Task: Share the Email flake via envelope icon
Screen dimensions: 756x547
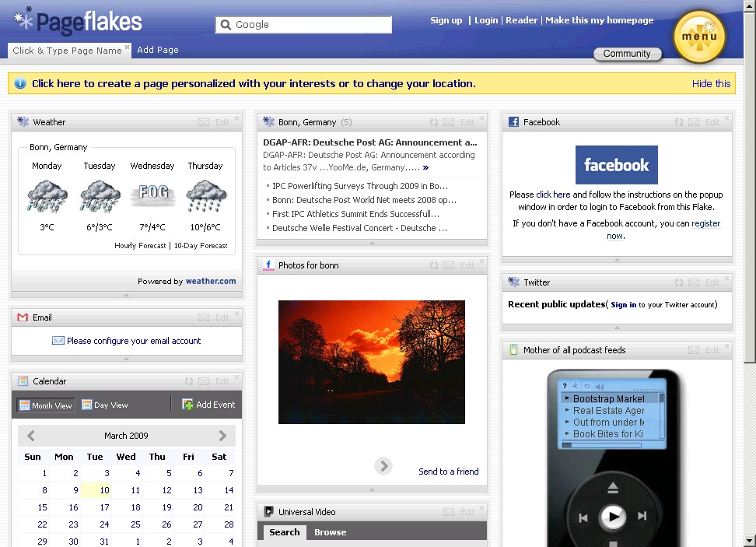Action: (204, 317)
